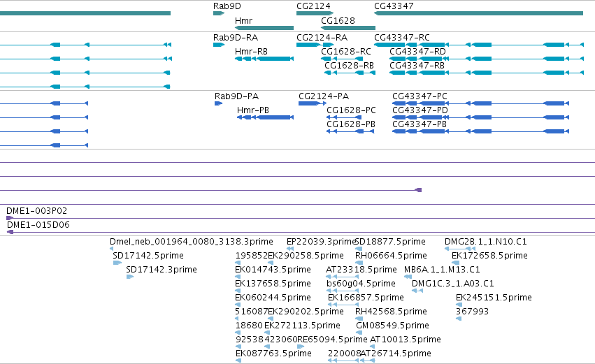This screenshot has width=595, height=364.
Task: Click EST EK087763.5prime
Action: tap(273, 354)
